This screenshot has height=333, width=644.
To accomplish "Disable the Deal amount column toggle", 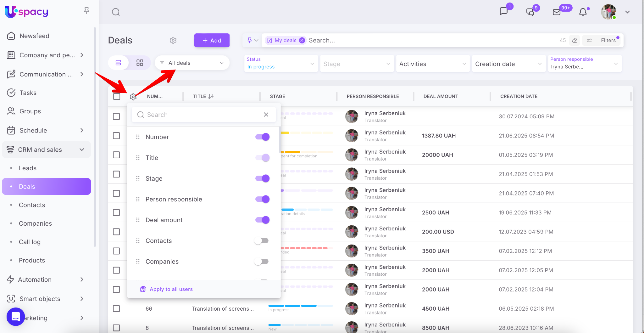I will tap(262, 220).
